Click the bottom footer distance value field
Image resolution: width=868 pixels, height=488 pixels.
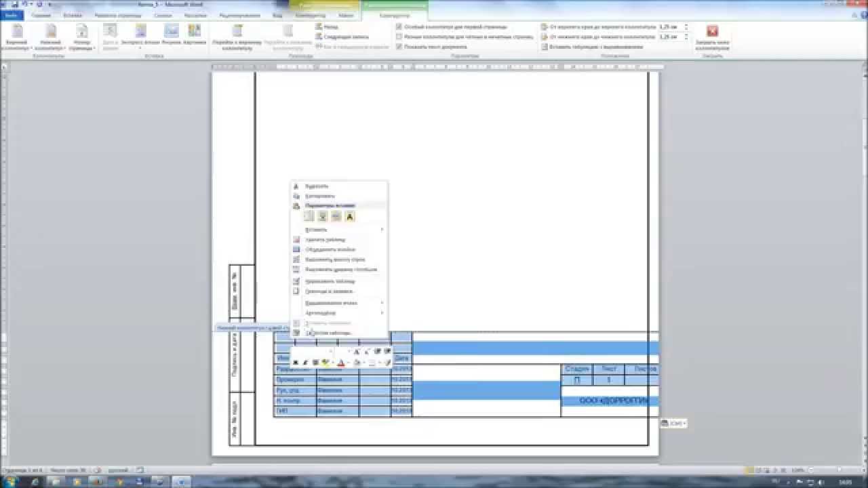point(670,37)
